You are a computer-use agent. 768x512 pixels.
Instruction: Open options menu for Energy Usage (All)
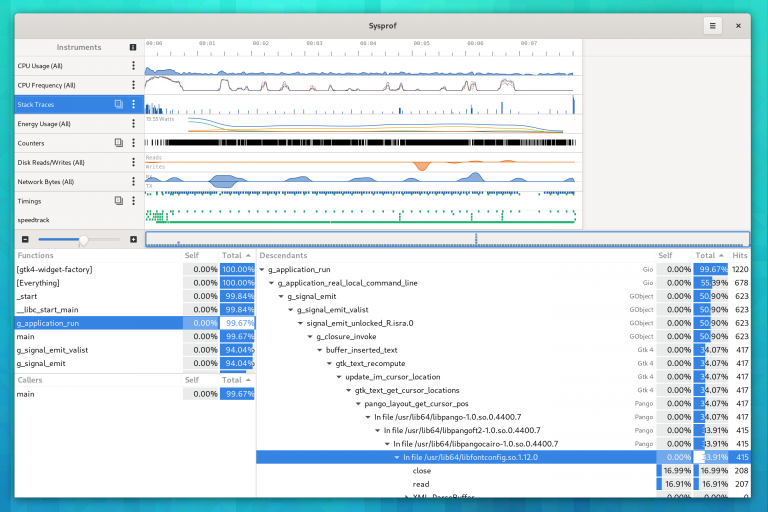pyautogui.click(x=133, y=124)
